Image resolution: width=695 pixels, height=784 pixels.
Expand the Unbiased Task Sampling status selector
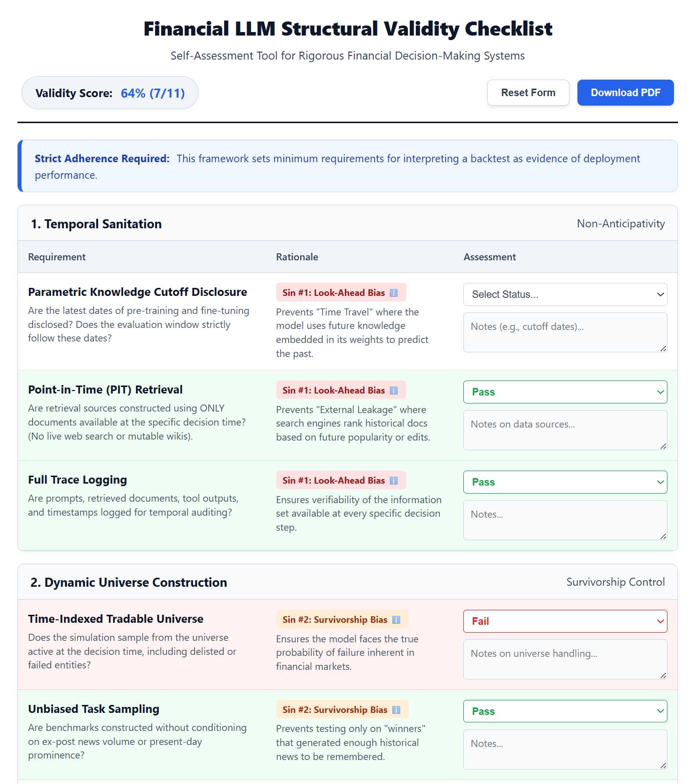pos(565,711)
